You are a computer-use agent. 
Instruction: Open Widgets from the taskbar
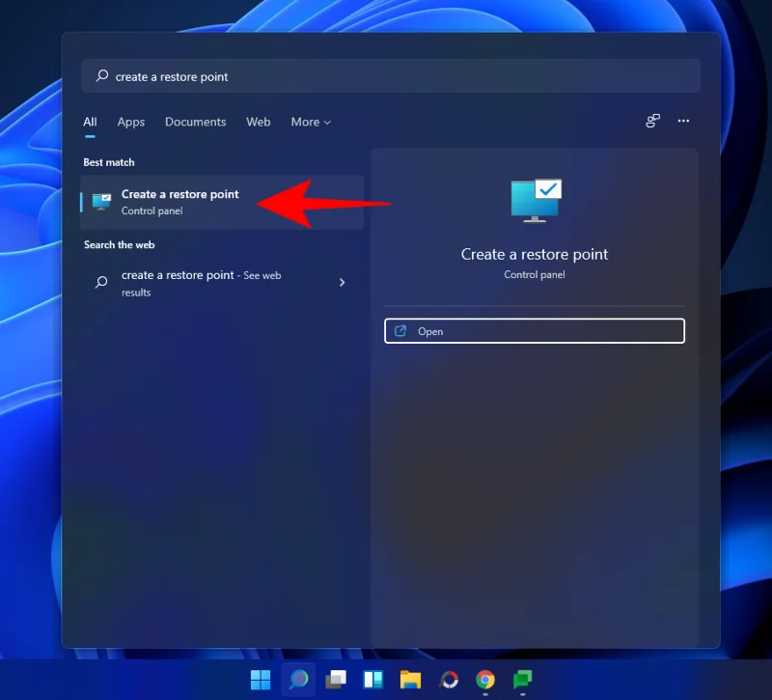point(373,679)
